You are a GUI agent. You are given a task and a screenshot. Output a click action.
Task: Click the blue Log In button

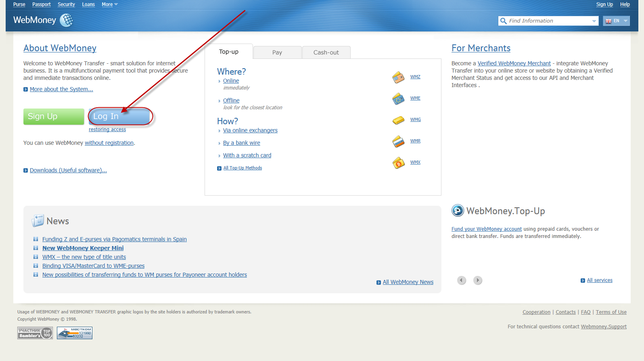119,117
